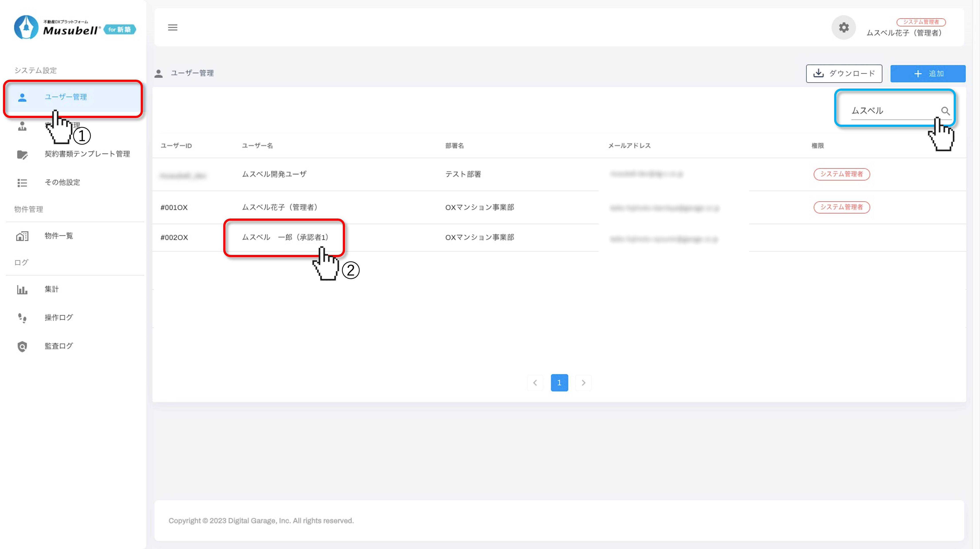Click the hamburger menu icon

173,27
